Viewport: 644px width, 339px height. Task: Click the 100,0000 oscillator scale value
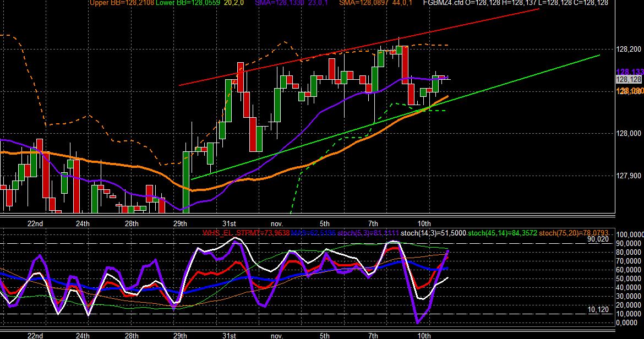click(x=630, y=235)
